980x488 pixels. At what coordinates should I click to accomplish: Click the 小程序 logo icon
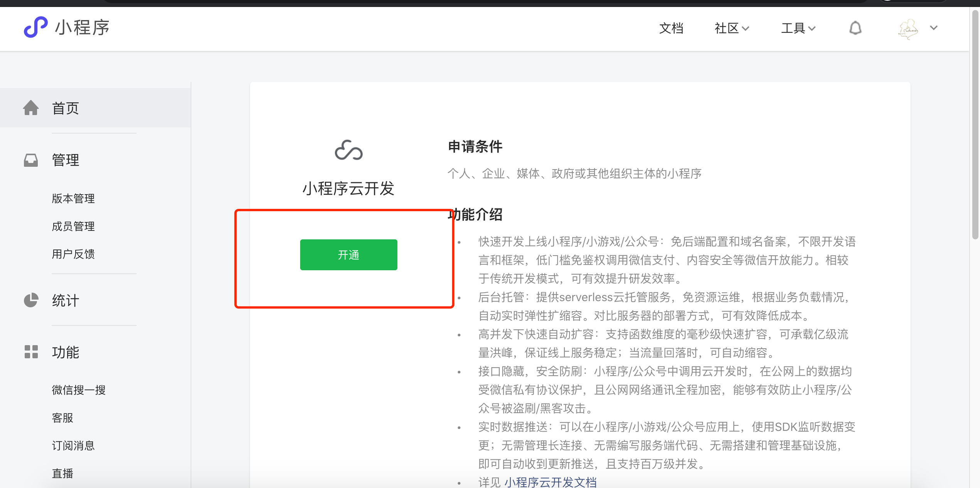[35, 27]
